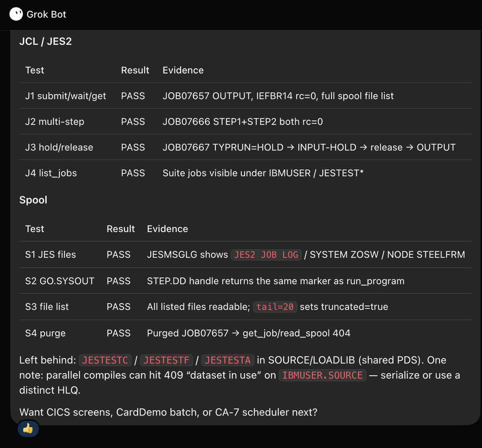Click evidence Suite jobs visible under IBMUSER
The image size is (482, 448).
point(263,173)
